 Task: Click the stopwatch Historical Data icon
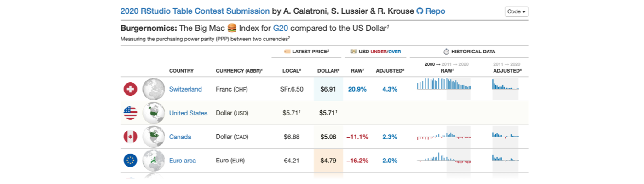[446, 52]
